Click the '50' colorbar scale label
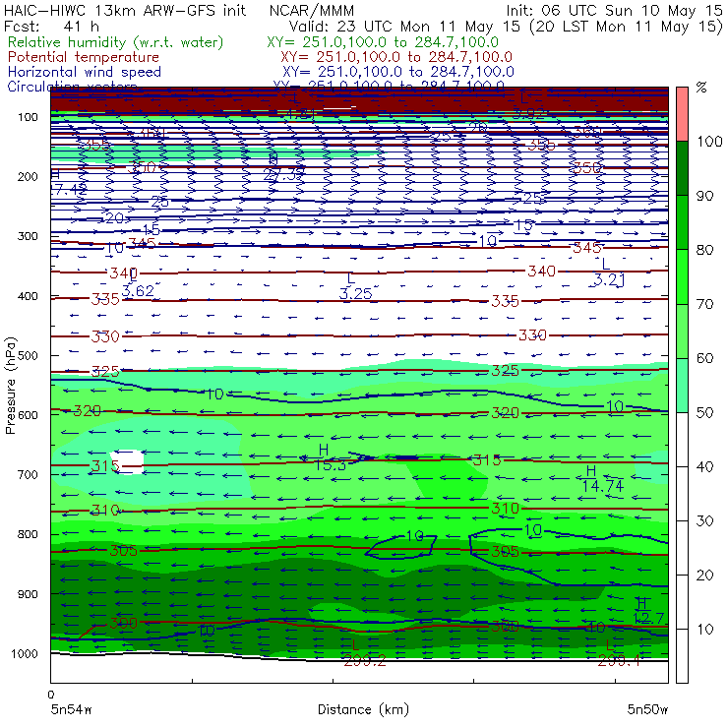Image resolution: width=728 pixels, height=728 pixels. point(704,412)
